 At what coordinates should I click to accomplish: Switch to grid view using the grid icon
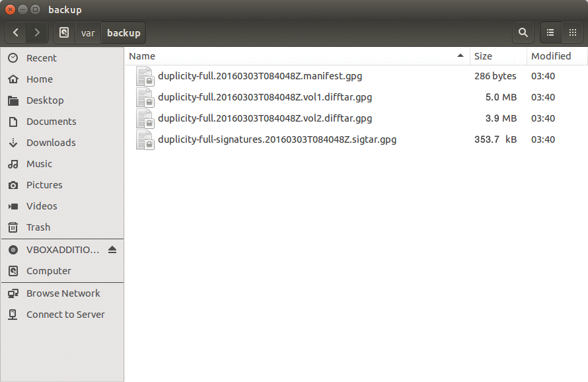pyautogui.click(x=572, y=32)
